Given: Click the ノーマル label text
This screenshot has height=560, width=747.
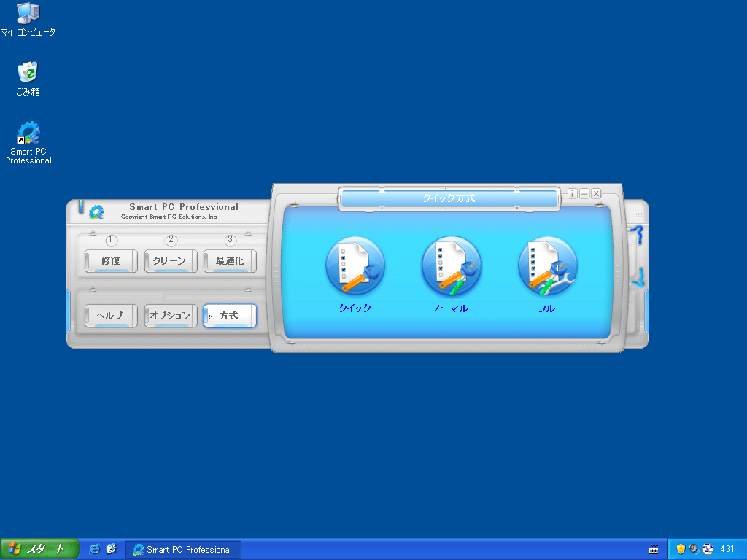Looking at the screenshot, I should click(x=451, y=308).
